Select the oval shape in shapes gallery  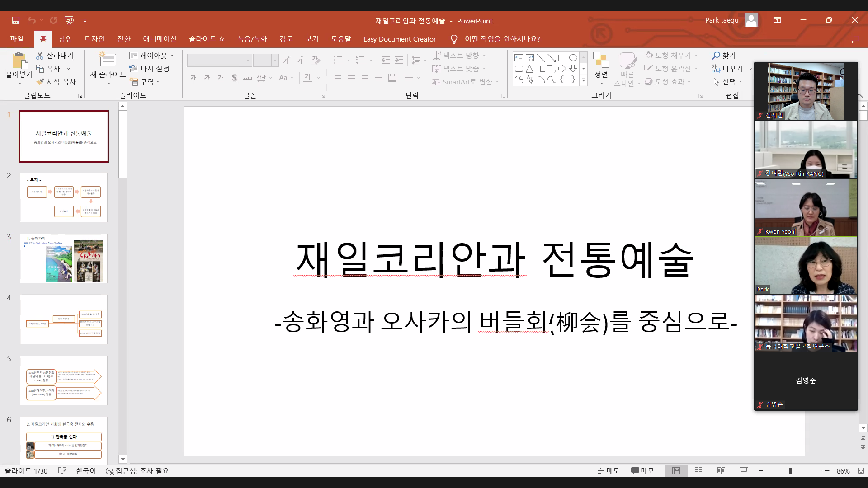[573, 58]
